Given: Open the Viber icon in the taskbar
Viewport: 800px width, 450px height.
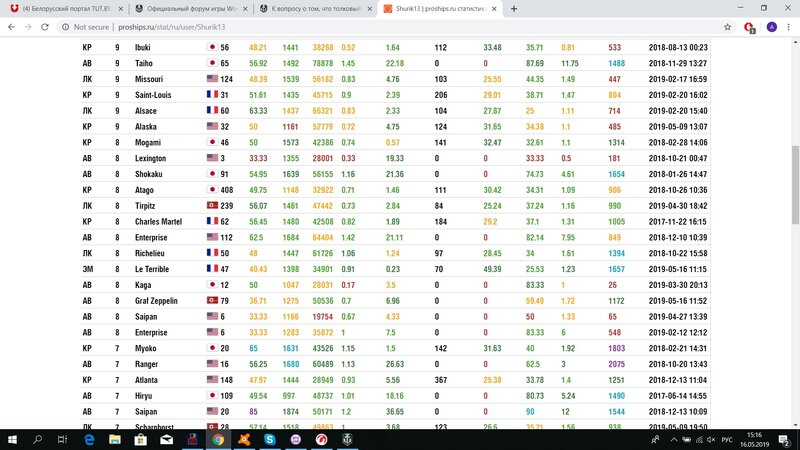Looking at the screenshot, I should pyautogui.click(x=295, y=439).
